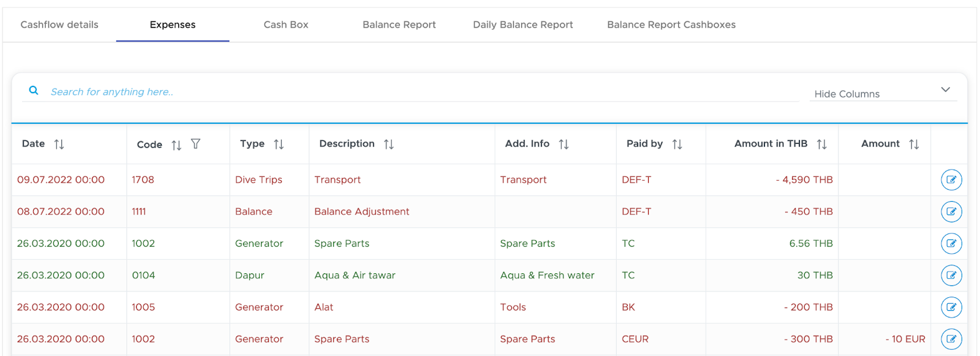
Task: Sort table by Paid by column
Action: pos(677,144)
